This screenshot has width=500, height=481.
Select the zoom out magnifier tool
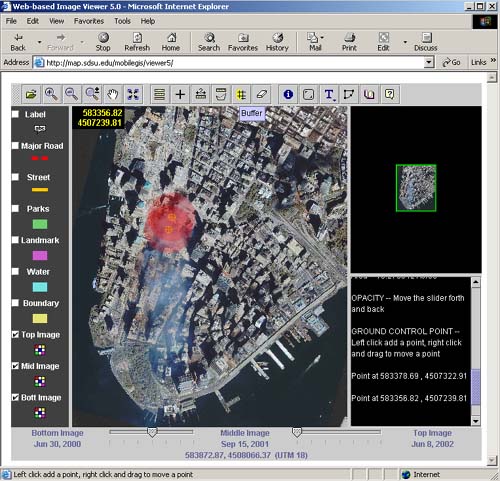[x=72, y=94]
